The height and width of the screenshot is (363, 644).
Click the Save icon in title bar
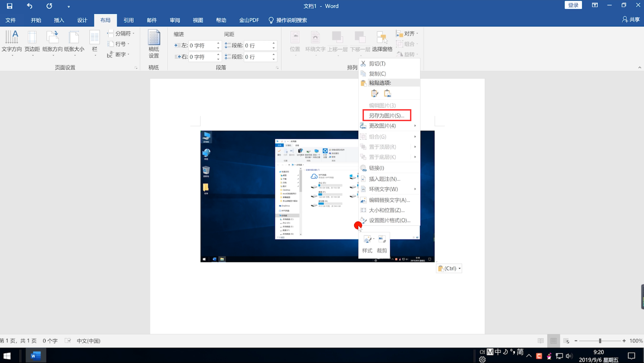(x=9, y=6)
